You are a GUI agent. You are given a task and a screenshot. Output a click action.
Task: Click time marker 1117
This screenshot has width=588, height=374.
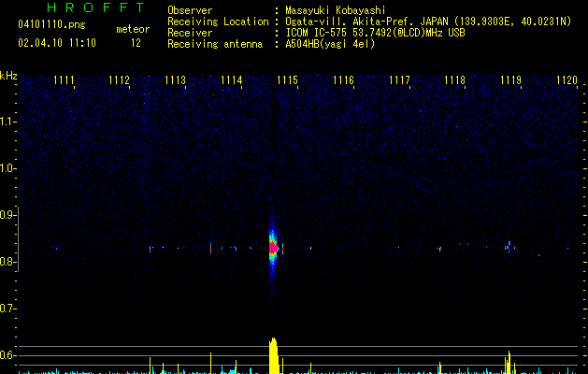tap(399, 80)
